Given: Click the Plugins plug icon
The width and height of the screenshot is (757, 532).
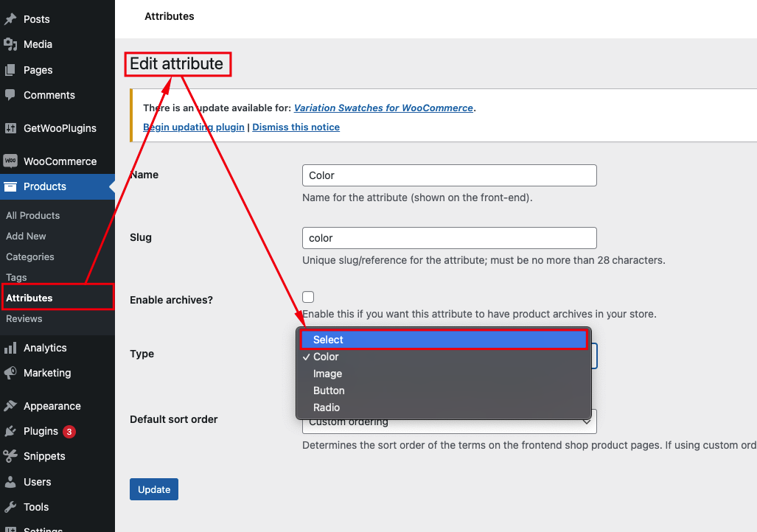Looking at the screenshot, I should pos(10,431).
